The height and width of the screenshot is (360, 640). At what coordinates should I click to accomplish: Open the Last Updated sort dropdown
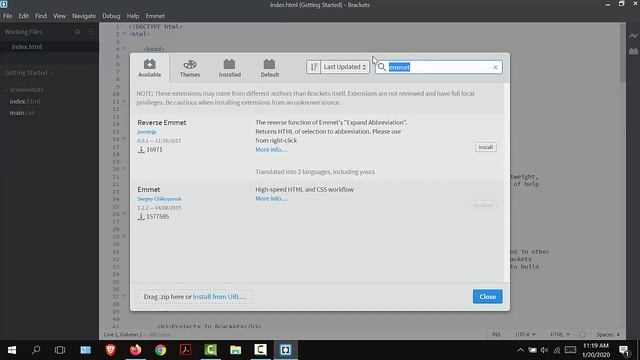coord(345,67)
